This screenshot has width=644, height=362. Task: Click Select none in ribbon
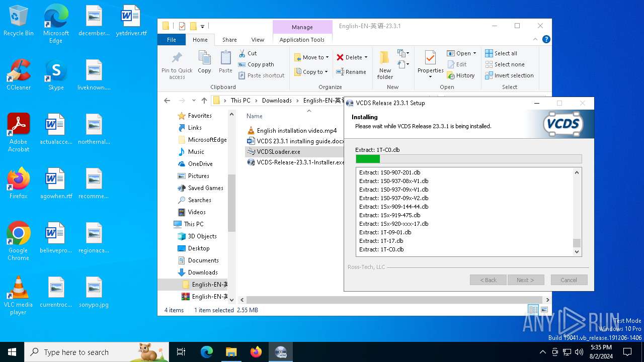pyautogui.click(x=505, y=64)
